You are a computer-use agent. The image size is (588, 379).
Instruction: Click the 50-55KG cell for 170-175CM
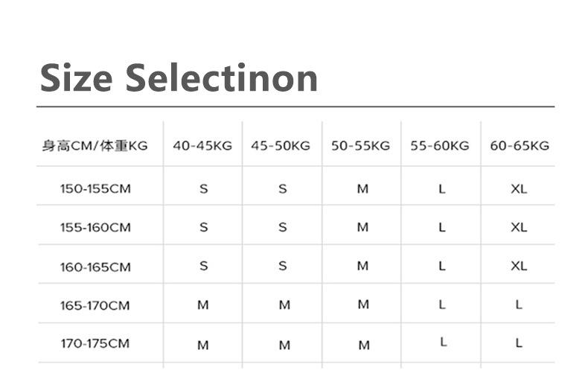pyautogui.click(x=362, y=345)
